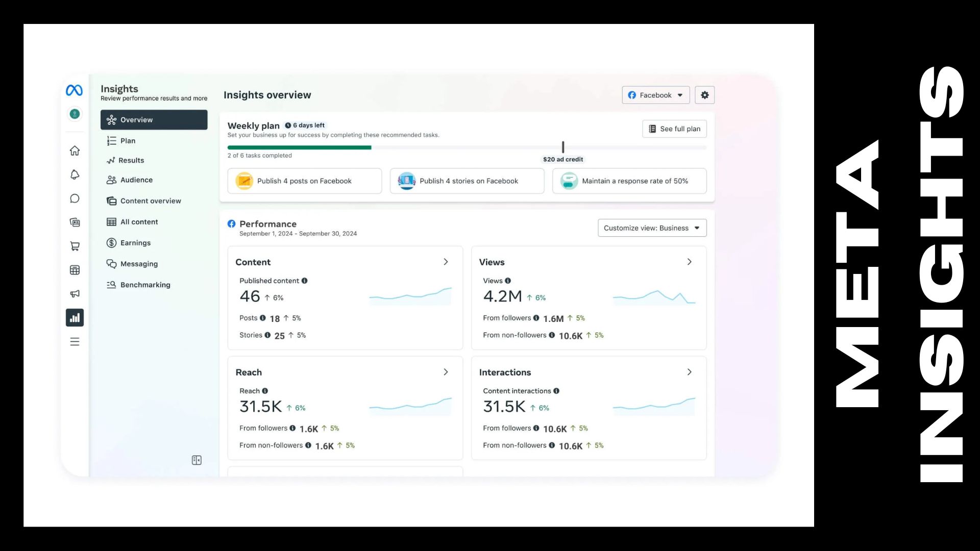Open Content overview menu item
980x551 pixels.
(x=154, y=201)
